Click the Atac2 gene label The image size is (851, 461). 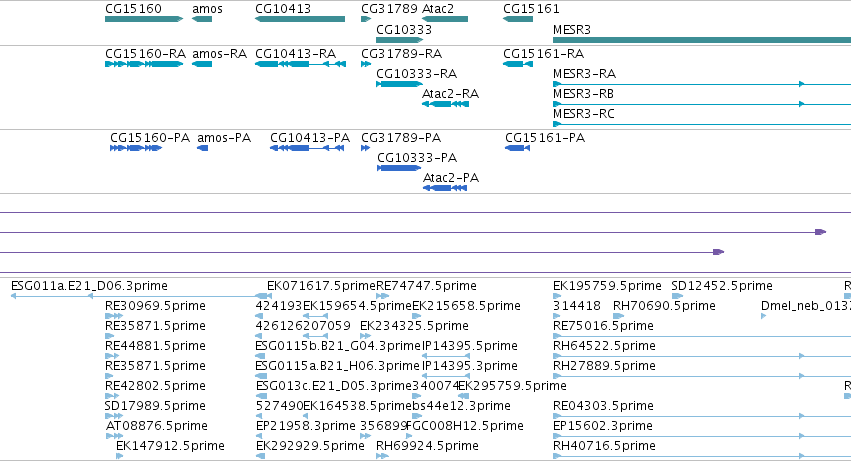[437, 9]
